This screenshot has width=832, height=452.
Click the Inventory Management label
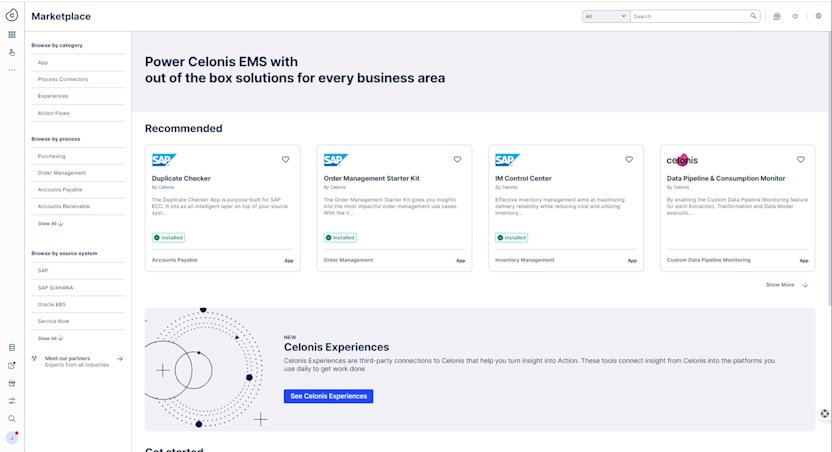[x=525, y=260]
